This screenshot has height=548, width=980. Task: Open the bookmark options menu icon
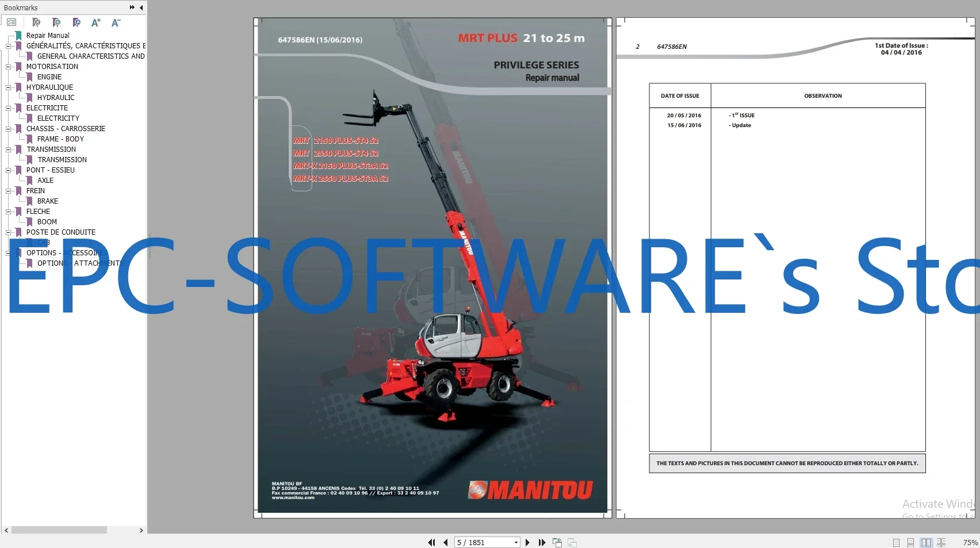(x=12, y=22)
